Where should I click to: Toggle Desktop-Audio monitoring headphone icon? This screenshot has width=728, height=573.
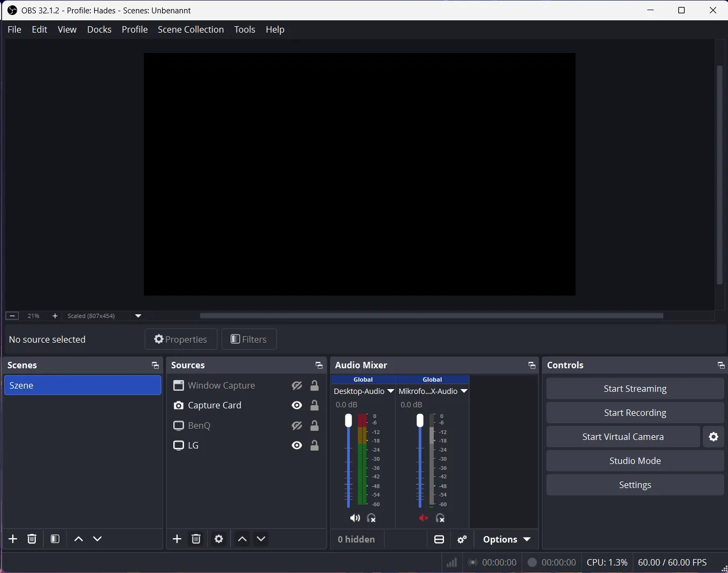coord(372,518)
